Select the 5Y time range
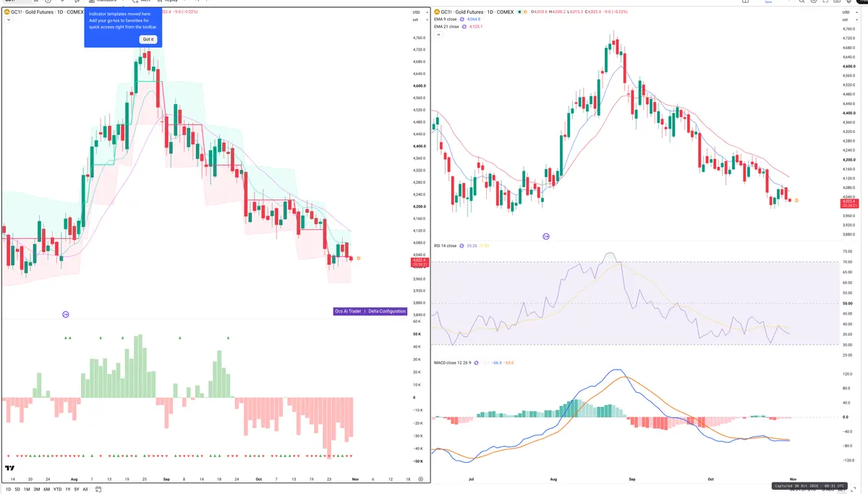Viewport: 868px width, 494px height. (76, 489)
